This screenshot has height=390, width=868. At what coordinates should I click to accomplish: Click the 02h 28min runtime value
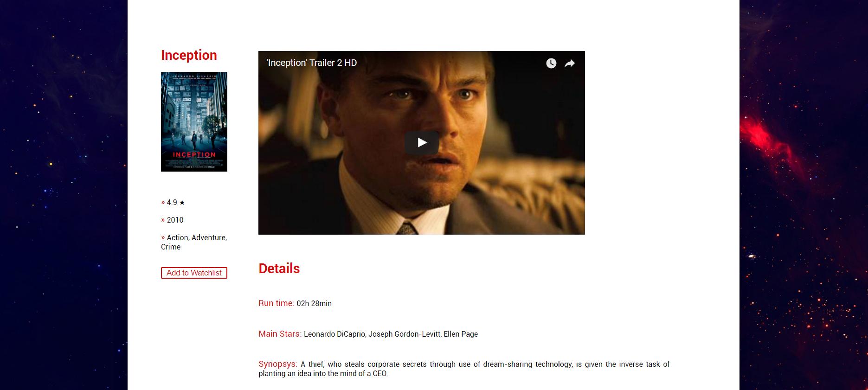point(314,303)
